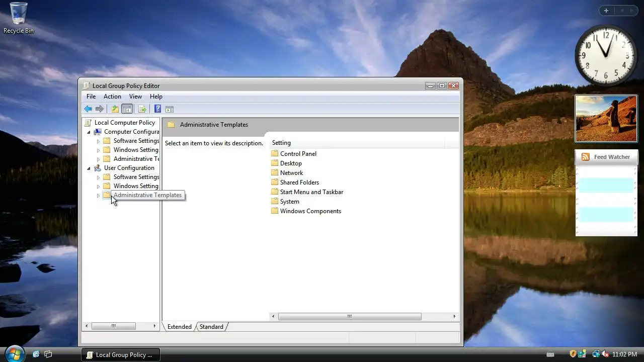This screenshot has height=362, width=644.
Task: Launch Internet Explorer from Quick Launch
Action: 36,354
